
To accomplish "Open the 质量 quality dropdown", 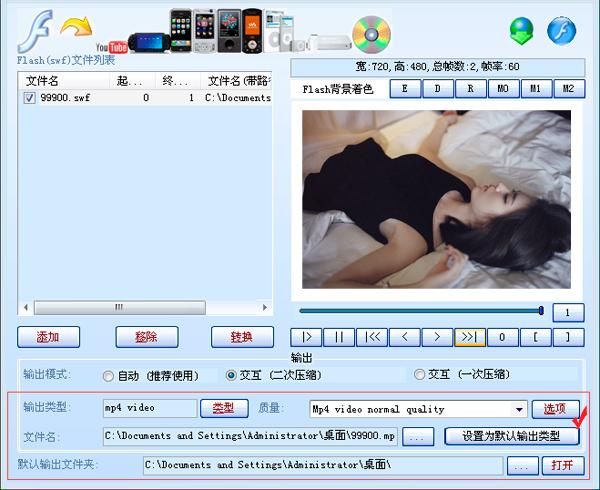I will (x=519, y=409).
